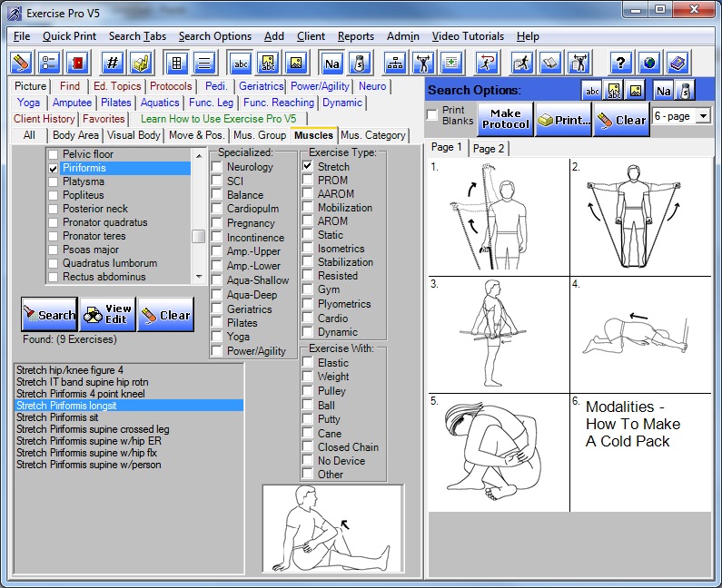Viewport: 722px width, 588px height.
Task: Switch to the Body Area tab
Action: click(75, 135)
